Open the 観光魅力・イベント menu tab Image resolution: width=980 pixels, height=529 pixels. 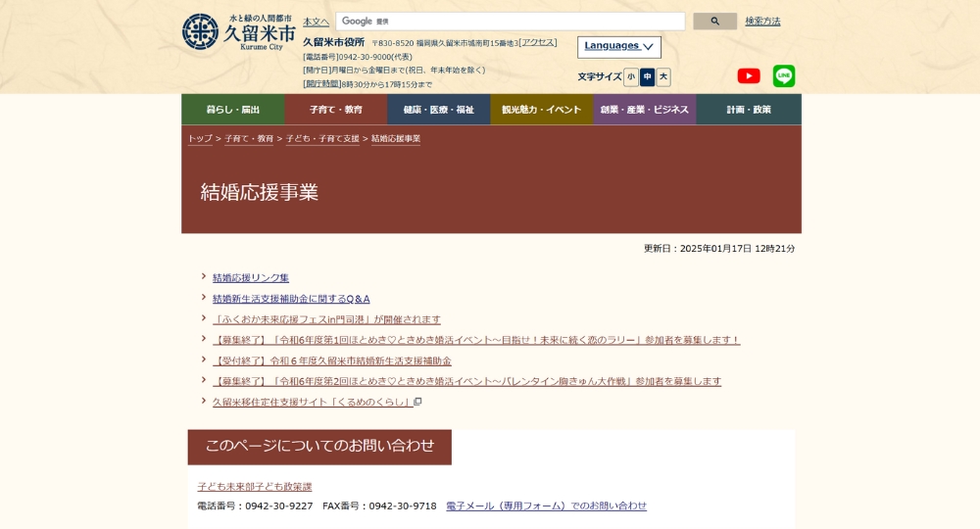pos(542,110)
